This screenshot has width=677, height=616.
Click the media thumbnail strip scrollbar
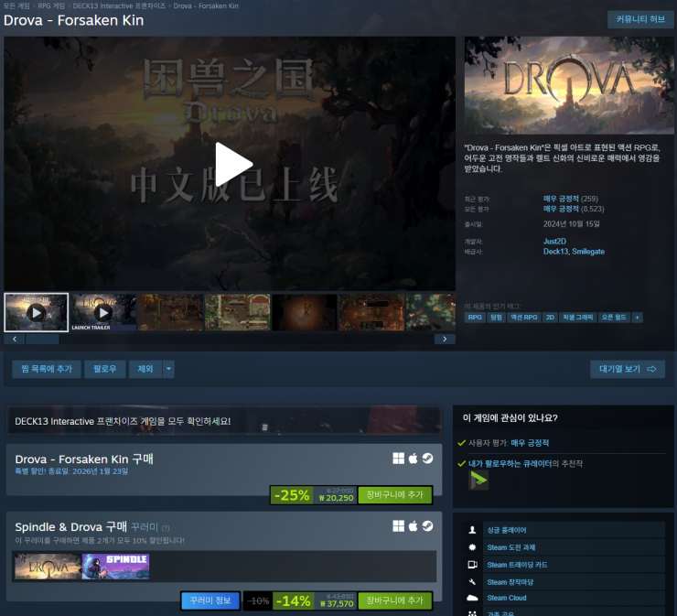coord(229,339)
